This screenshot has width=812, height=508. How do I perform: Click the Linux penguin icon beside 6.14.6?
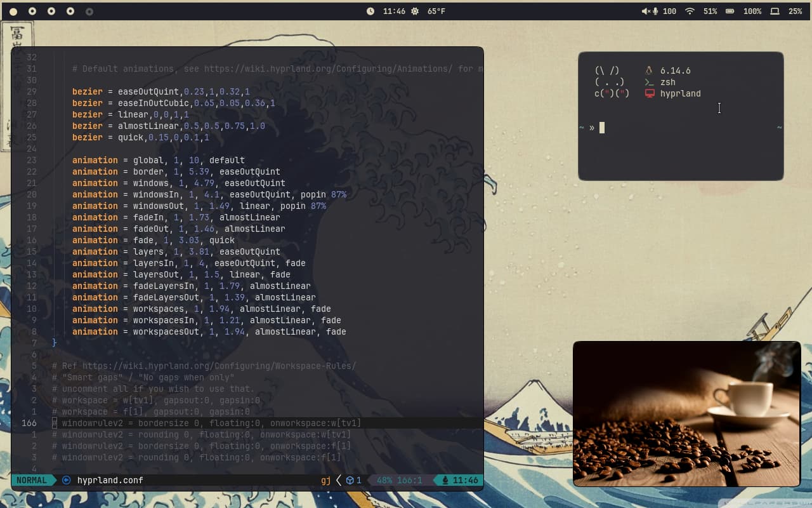(648, 70)
